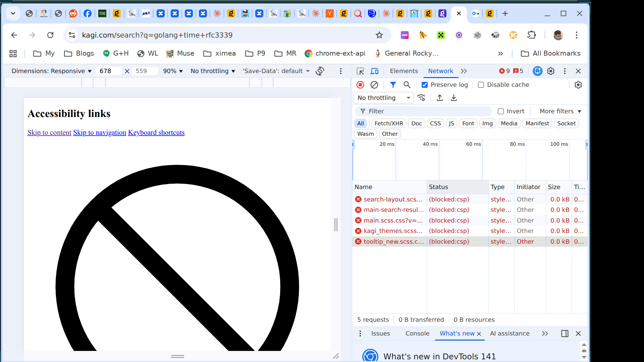644x362 pixels.
Task: Activate the inspect element picker
Action: click(360, 71)
